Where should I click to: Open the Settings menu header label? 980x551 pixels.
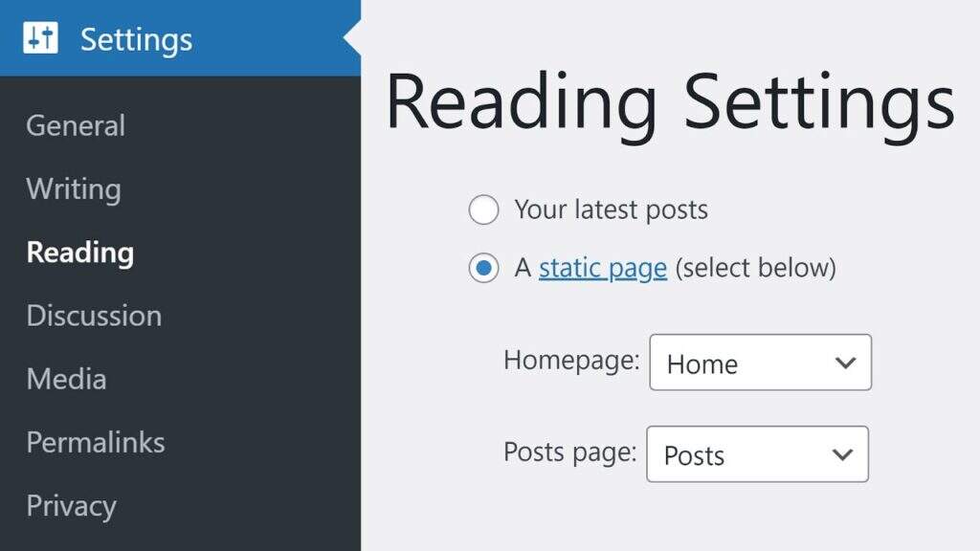point(136,39)
